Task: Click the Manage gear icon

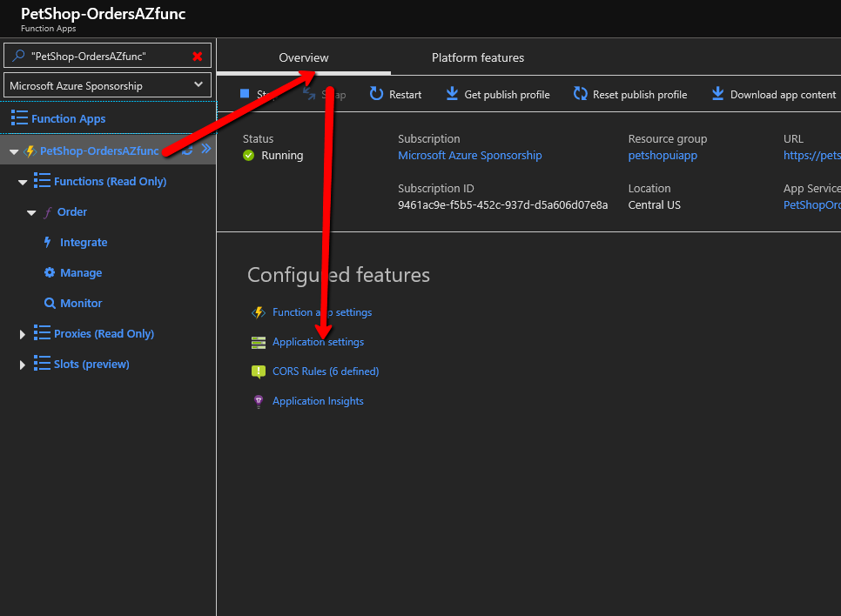Action: (50, 272)
